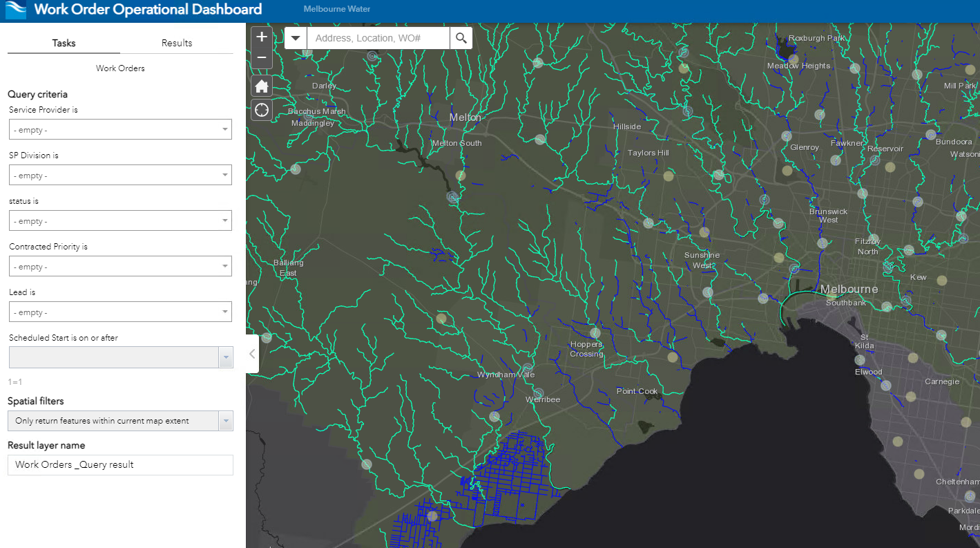The height and width of the screenshot is (548, 980).
Task: Click the zoom in button on the map
Action: (261, 36)
